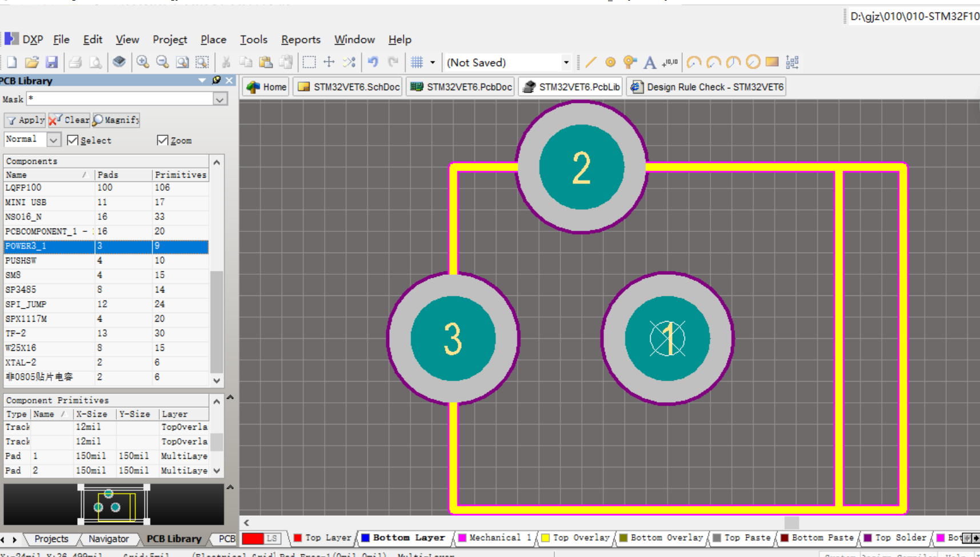The height and width of the screenshot is (557, 980).
Task: Click the Zoom In magnifier icon
Action: (x=143, y=62)
